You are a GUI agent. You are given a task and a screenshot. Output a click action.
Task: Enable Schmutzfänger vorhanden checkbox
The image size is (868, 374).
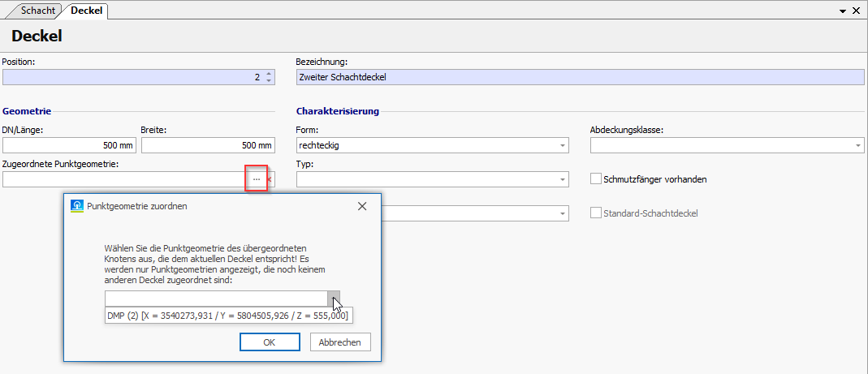596,179
